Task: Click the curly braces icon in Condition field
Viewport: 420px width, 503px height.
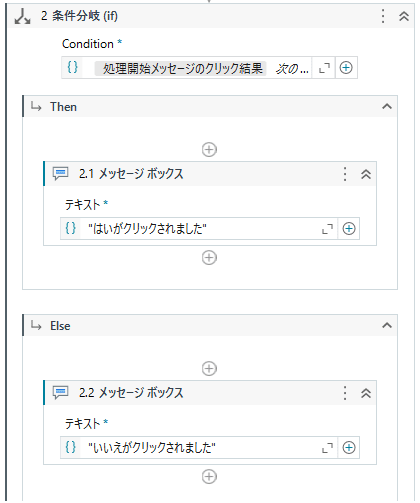Action: [72, 68]
